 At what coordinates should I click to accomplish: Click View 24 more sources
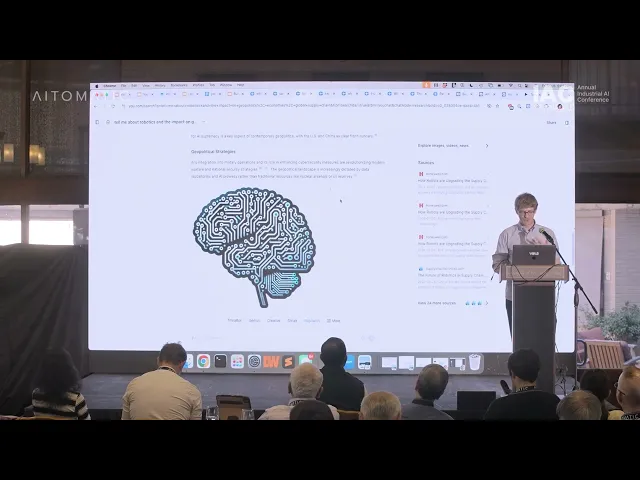point(437,303)
